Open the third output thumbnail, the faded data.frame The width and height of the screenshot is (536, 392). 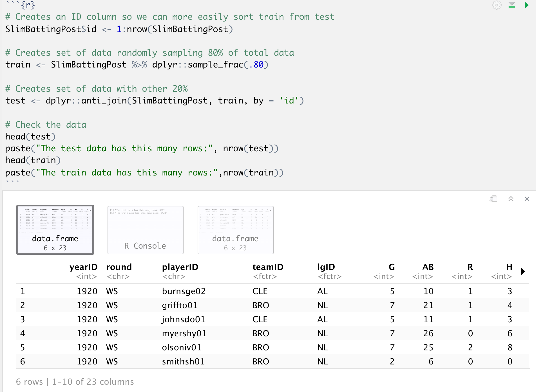235,230
